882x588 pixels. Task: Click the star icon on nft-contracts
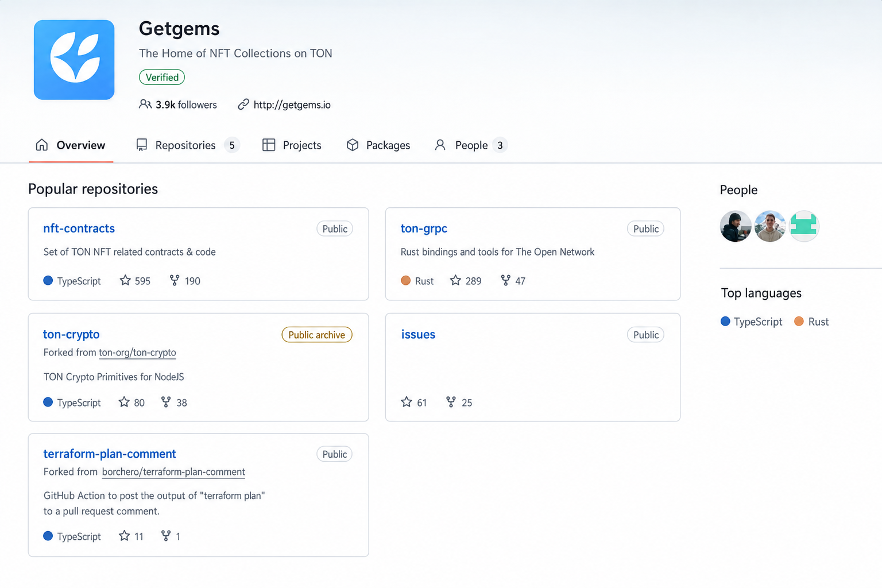[x=125, y=280]
